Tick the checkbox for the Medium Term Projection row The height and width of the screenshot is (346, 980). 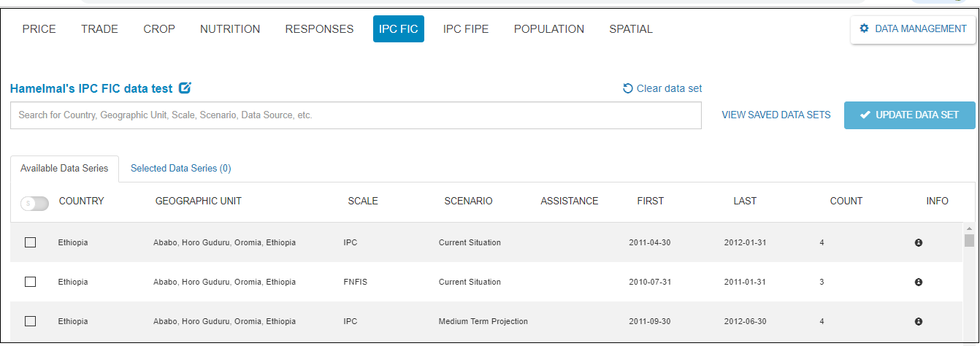30,321
